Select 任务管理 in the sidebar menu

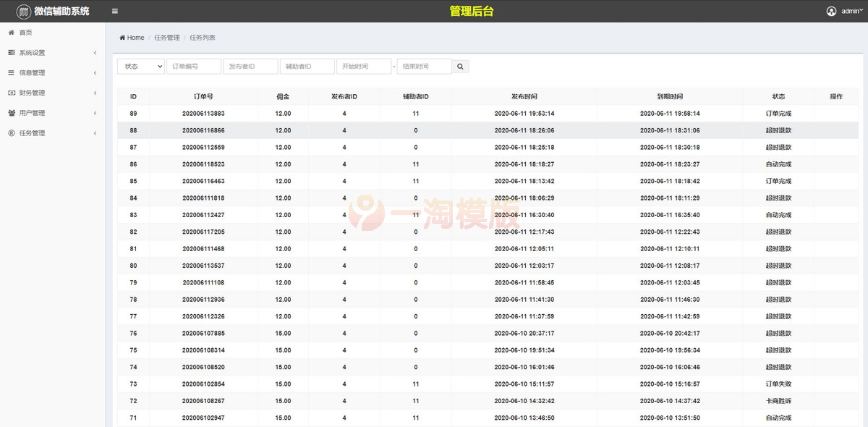pos(32,133)
